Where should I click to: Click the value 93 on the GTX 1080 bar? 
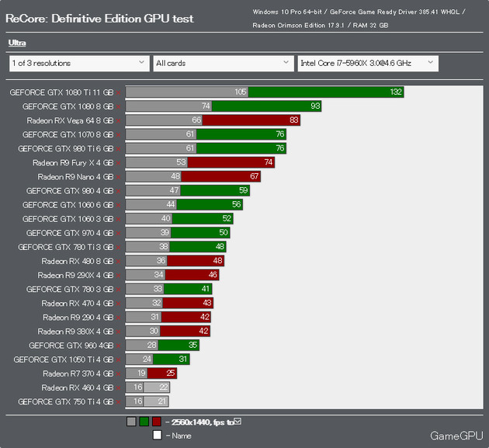(315, 106)
